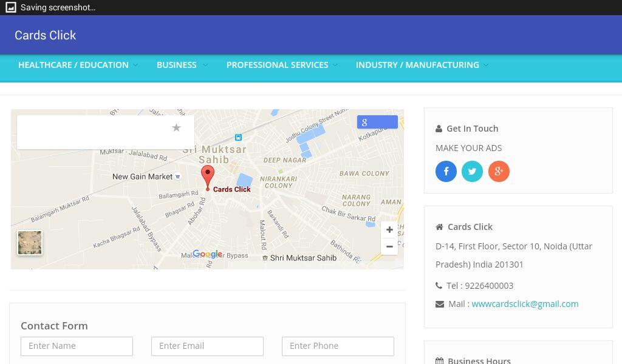622x364 pixels.
Task: Click the address text D-14, First Floor, Sector 10
Action: coord(514,255)
